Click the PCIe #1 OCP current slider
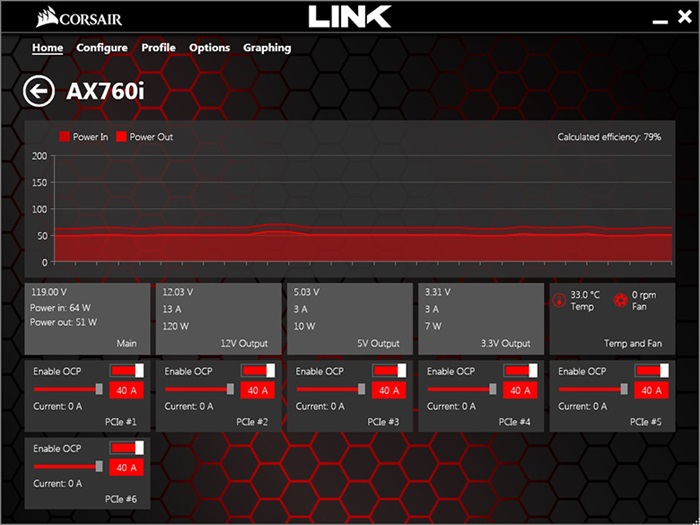The height and width of the screenshot is (525, 700). [68, 389]
